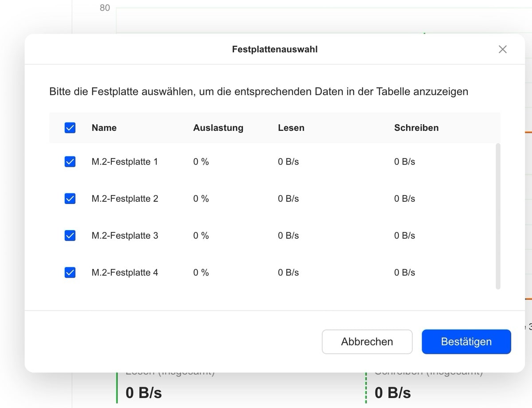Click the Lesen column header

pos(291,128)
